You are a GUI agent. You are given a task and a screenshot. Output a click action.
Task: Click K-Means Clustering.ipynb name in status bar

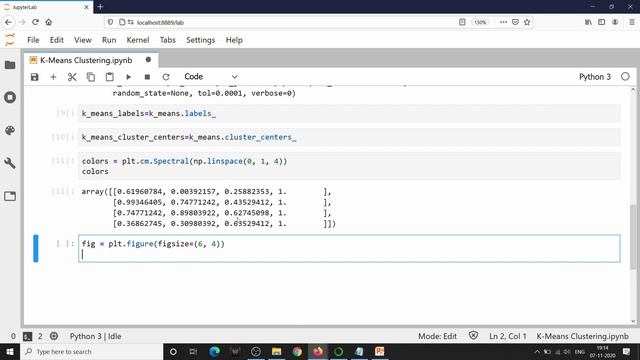click(582, 336)
